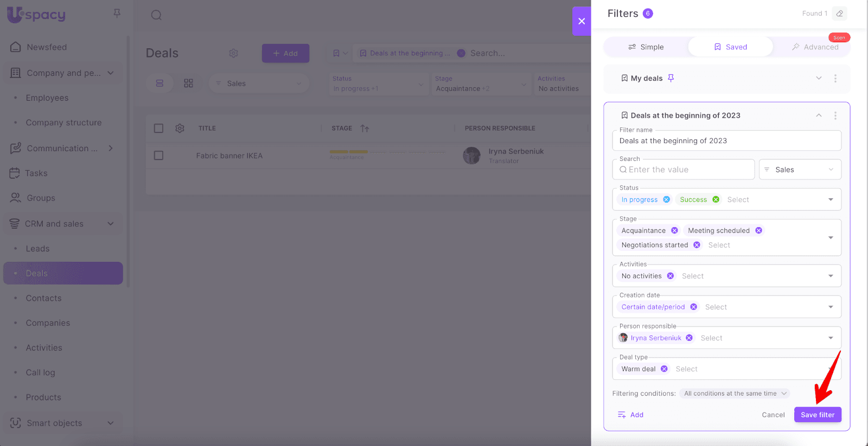Open the Stage dropdown arrow in filter panel
Viewport: 868px width, 446px height.
831,237
